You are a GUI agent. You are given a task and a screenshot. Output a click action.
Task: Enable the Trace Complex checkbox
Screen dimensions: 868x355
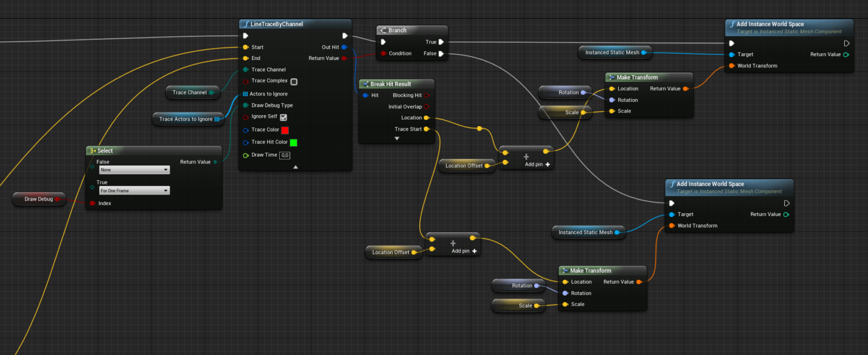294,81
